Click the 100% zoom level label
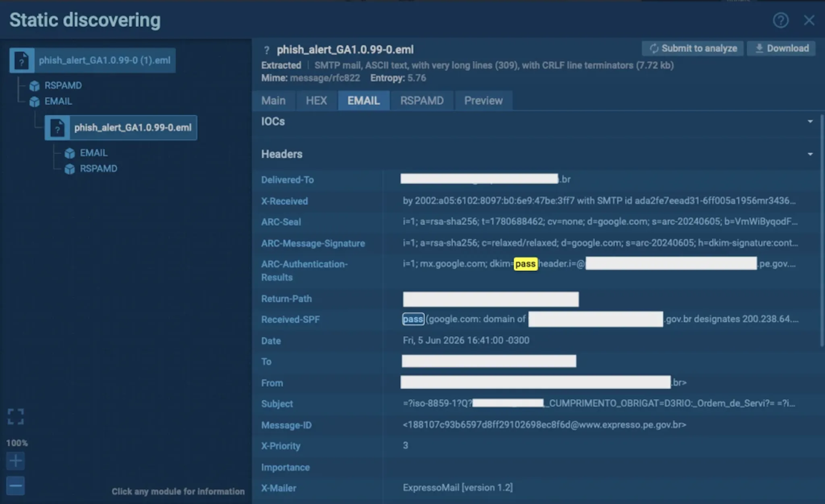 point(17,443)
